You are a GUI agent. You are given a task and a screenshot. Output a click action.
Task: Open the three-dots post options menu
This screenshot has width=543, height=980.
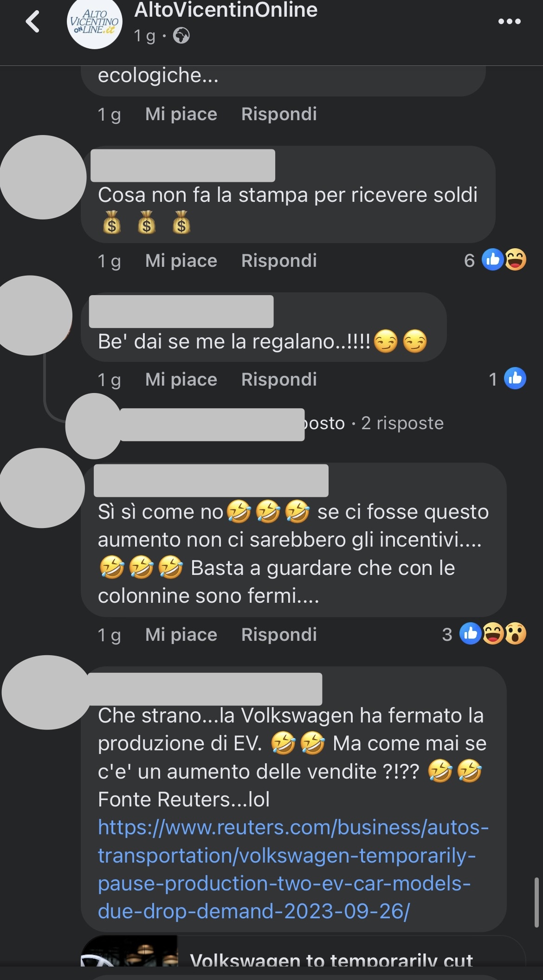509,21
